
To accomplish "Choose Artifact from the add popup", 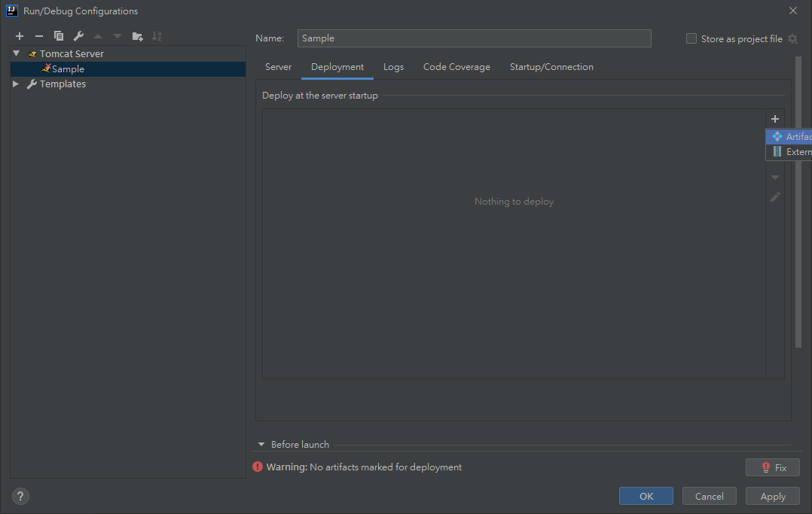I will [789, 137].
